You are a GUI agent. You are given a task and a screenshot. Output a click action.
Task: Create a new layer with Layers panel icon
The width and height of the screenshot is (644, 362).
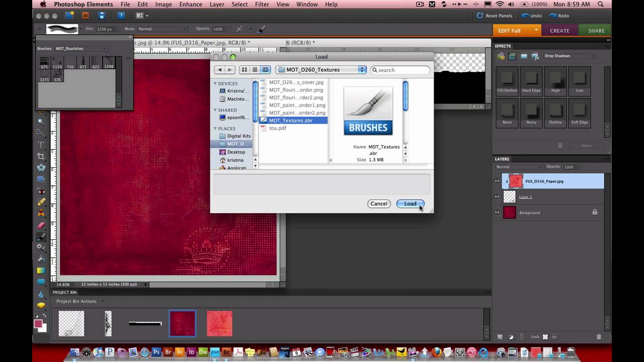500,337
